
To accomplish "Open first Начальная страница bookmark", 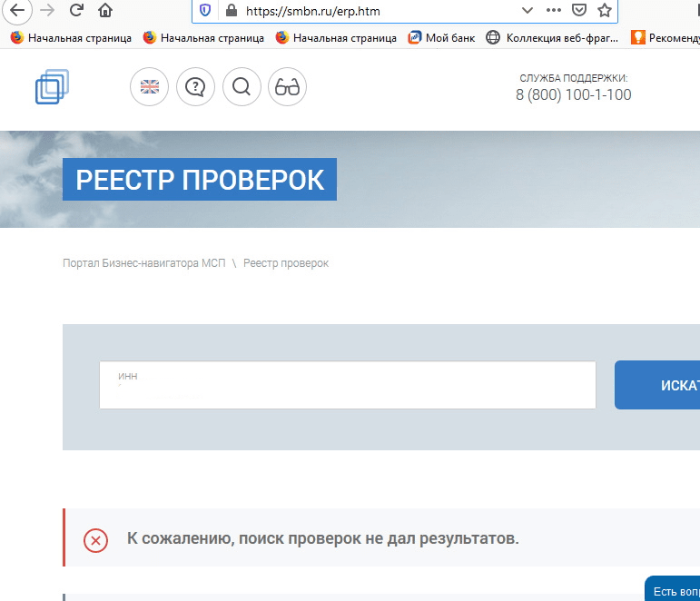I will 72,38.
